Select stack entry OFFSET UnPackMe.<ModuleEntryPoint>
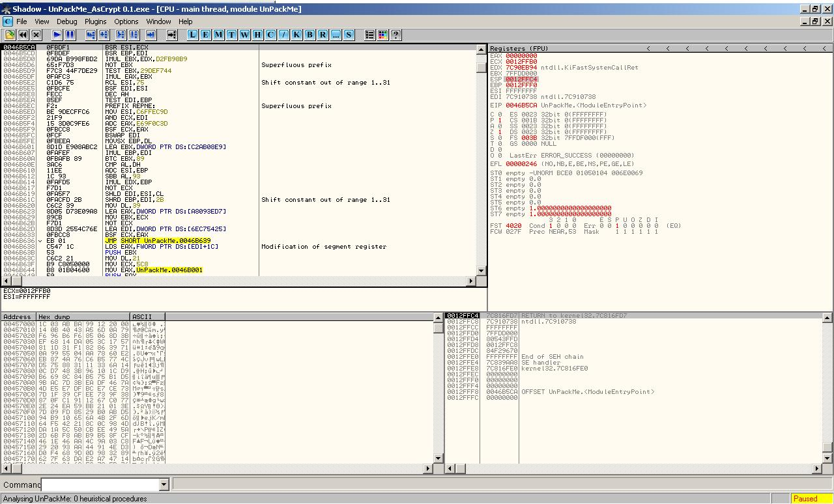Screen dimensions: 834x504 pos(588,392)
